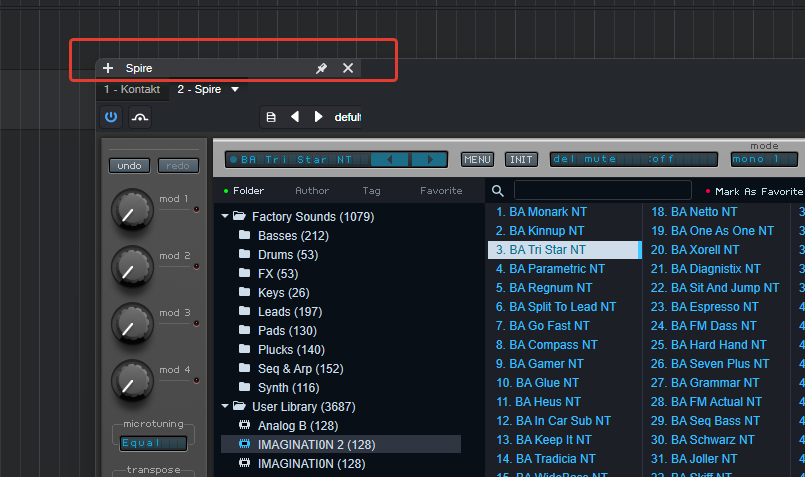Switch to the 1 - Kontakt tab

pyautogui.click(x=132, y=89)
